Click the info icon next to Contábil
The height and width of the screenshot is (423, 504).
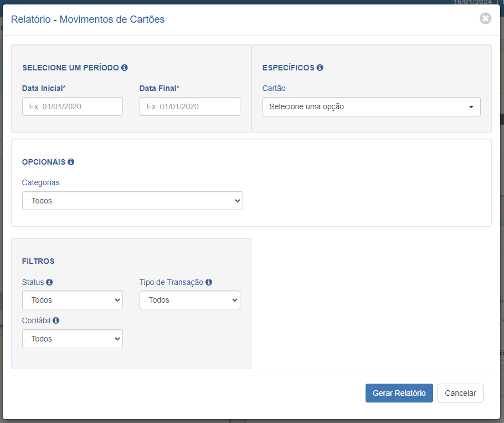[x=56, y=320]
